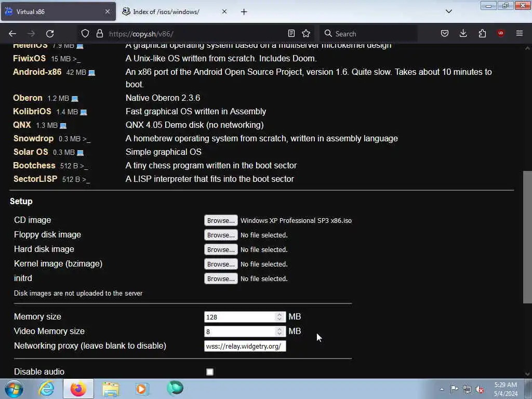
Task: Browse for a CD image file
Action: pos(221,220)
